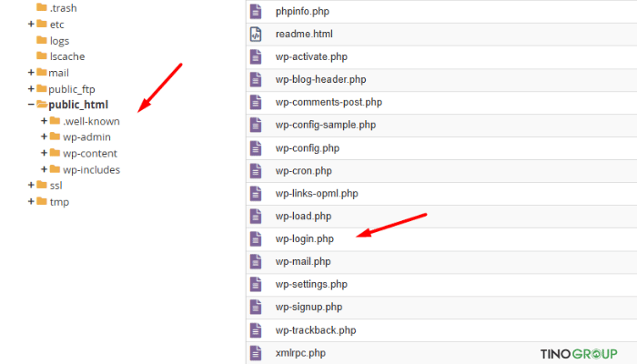Screen dimensions: 637x364
Task: Click the open public_html folder icon
Action: pos(42,105)
